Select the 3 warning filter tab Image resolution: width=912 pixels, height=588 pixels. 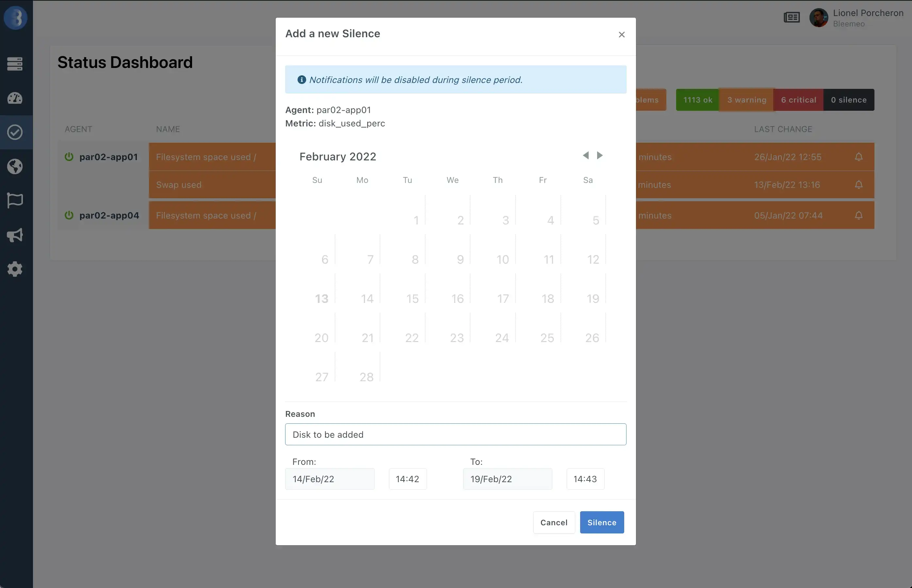click(746, 100)
